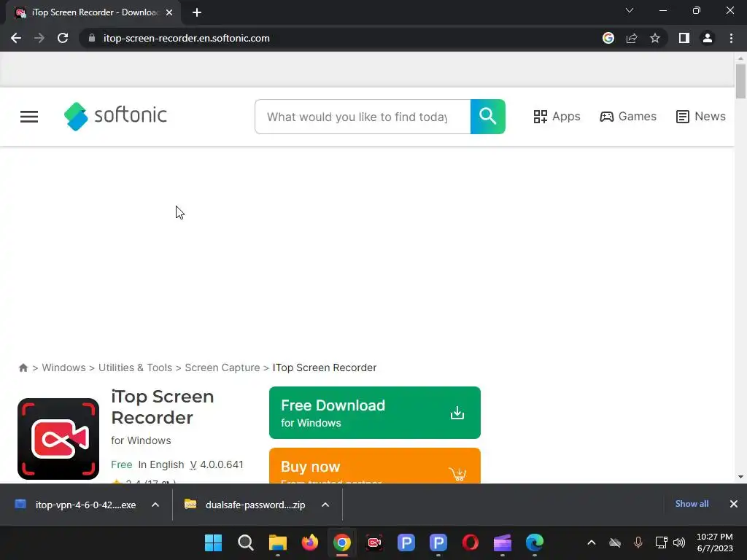Click the Buy now button
Image resolution: width=747 pixels, height=560 pixels.
[x=375, y=466]
